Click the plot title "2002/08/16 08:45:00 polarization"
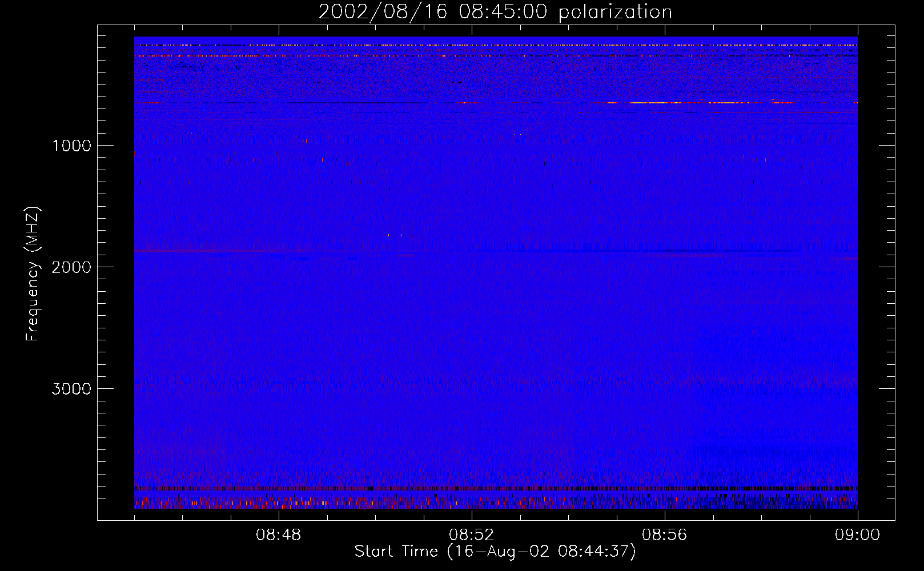This screenshot has width=924, height=571. click(495, 12)
